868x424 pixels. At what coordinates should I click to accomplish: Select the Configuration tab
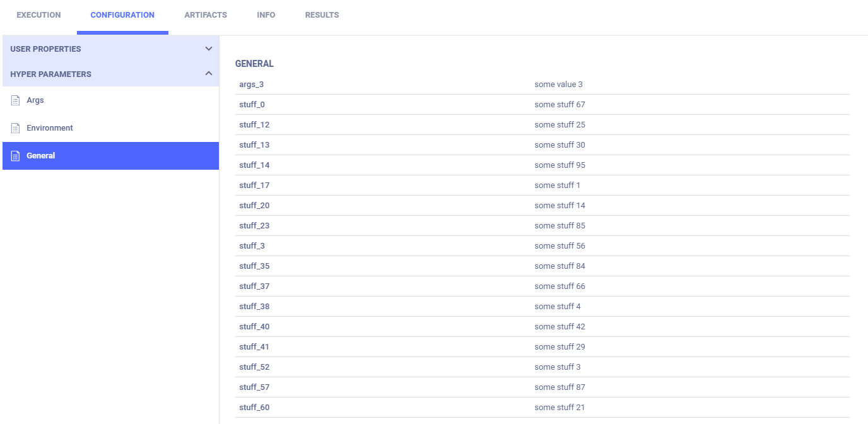122,15
